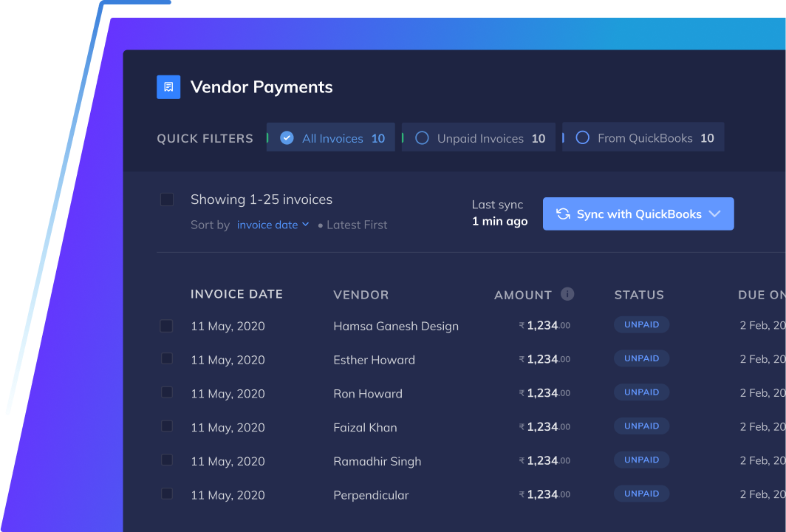This screenshot has width=786, height=532.
Task: Check the checkbox beside Esther Howard's invoice
Action: point(167,360)
